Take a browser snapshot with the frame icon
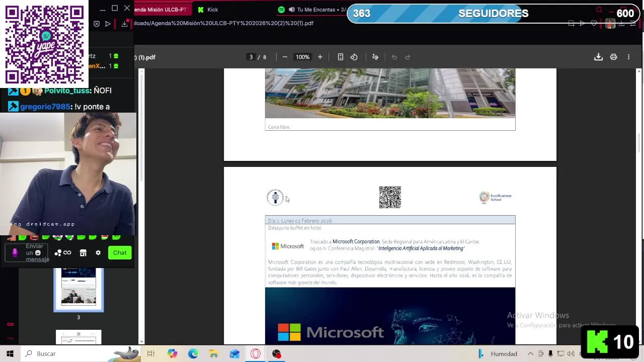 click(571, 23)
